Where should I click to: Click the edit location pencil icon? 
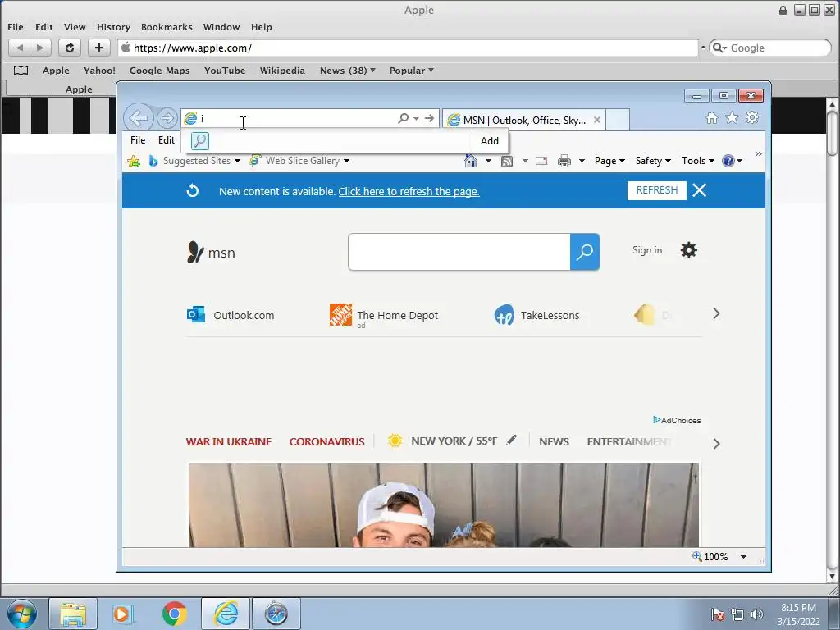(x=512, y=441)
